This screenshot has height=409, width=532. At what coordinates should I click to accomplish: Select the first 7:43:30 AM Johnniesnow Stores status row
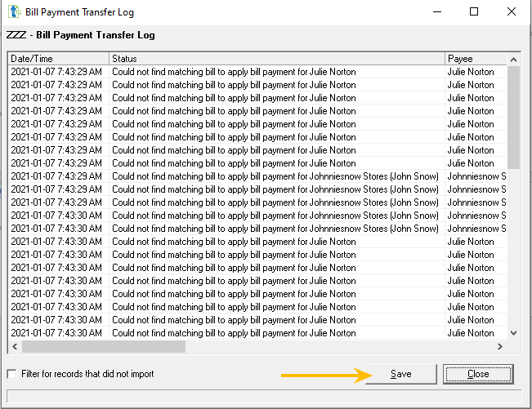coord(275,216)
